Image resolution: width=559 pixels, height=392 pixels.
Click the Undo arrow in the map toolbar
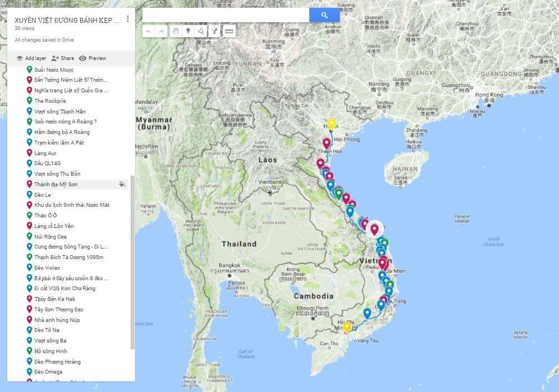pyautogui.click(x=149, y=31)
